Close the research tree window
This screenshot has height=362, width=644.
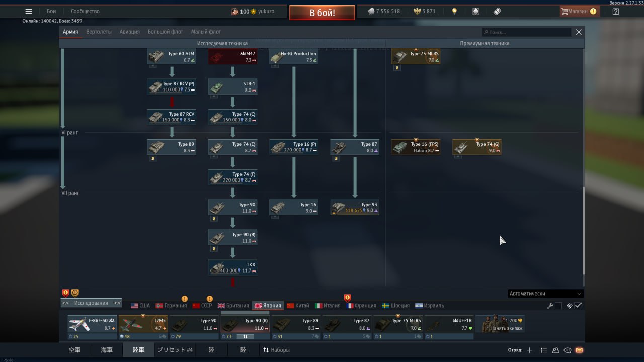(579, 32)
